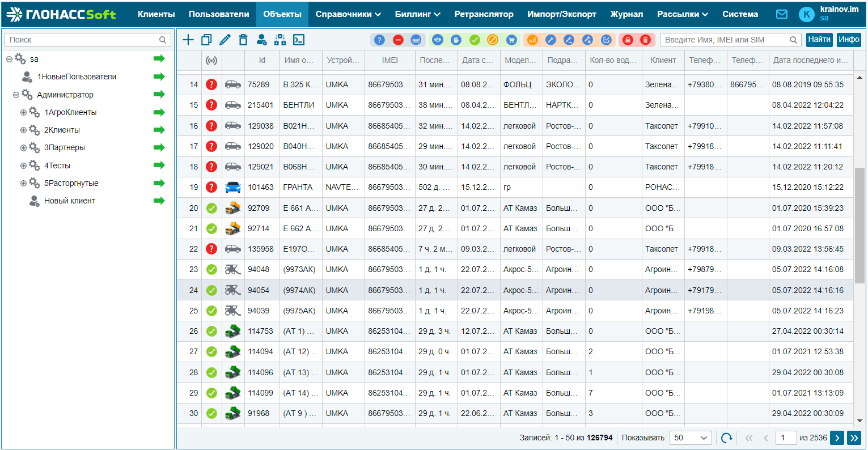Click the red padlock filter icon
The width and height of the screenshot is (868, 450).
pos(628,40)
